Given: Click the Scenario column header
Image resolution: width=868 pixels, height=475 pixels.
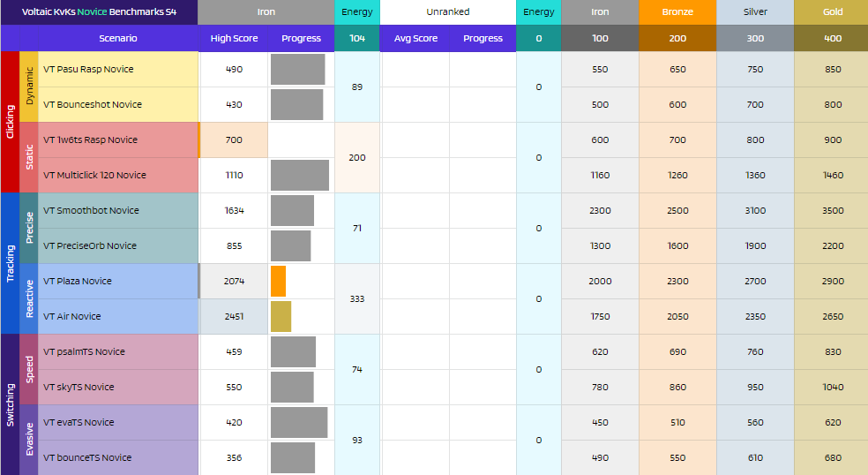Looking at the screenshot, I should 118,38.
